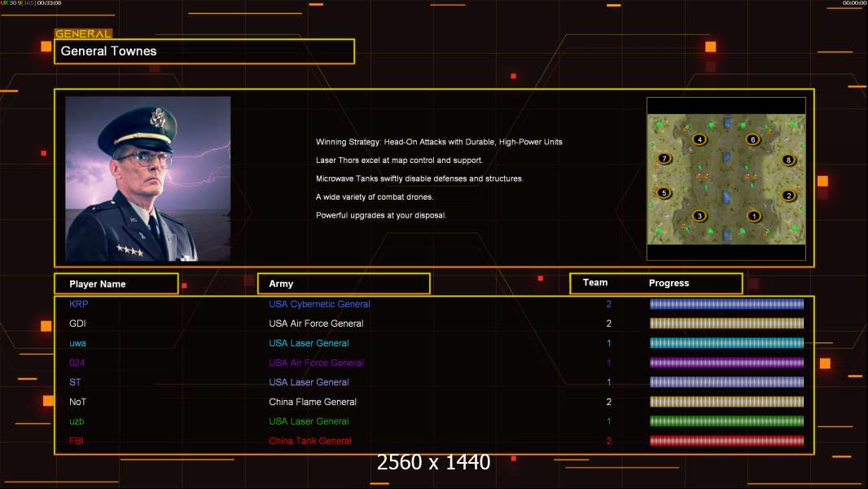Click GDI's USA Air Force General army
This screenshot has height=489, width=868.
coord(316,324)
